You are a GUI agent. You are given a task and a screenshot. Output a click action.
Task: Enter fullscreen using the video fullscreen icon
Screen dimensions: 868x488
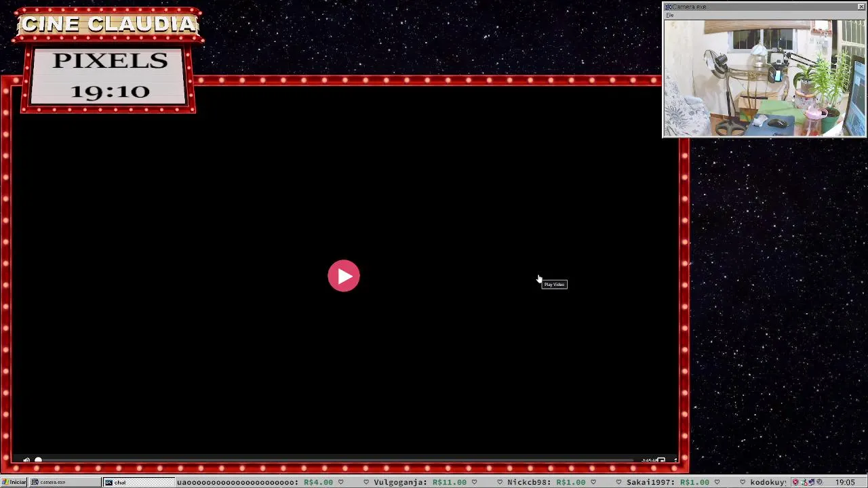(675, 460)
